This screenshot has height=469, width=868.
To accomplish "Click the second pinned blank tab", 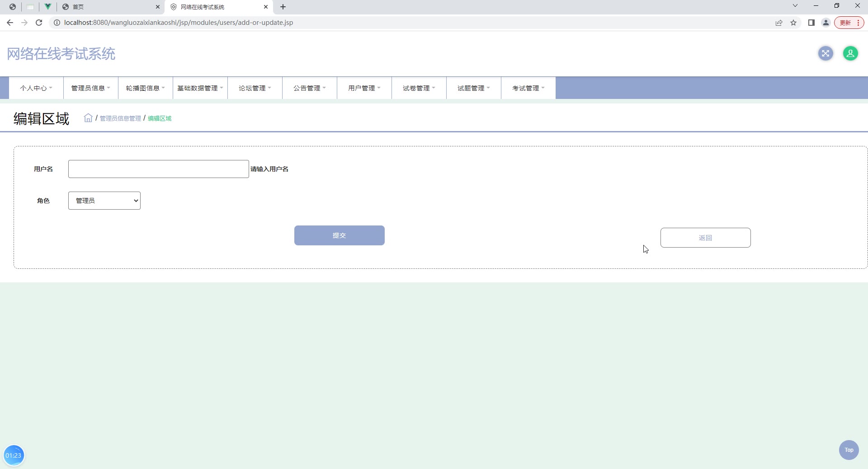I will pyautogui.click(x=30, y=7).
